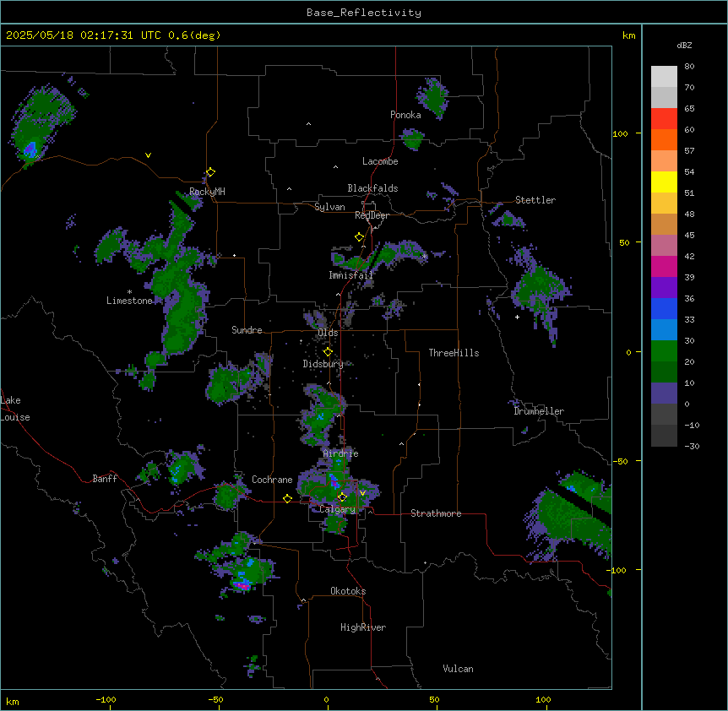
Task: Click the Lake Louise label
Action: pos(15,409)
